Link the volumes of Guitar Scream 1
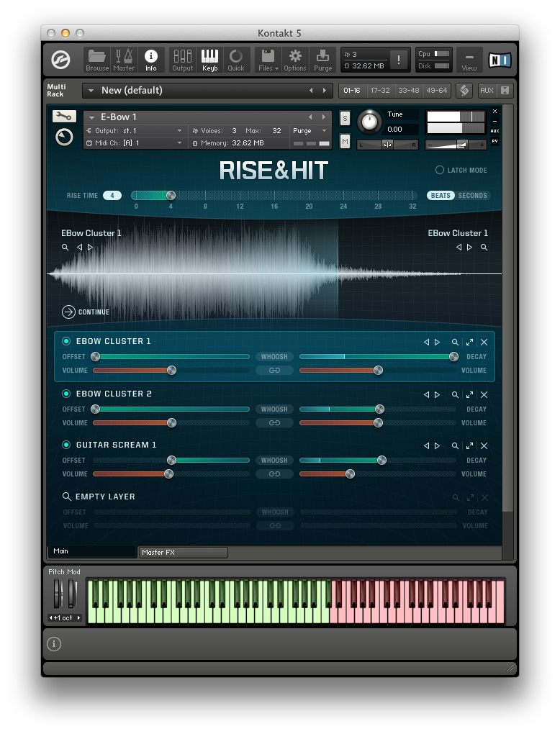 coord(274,474)
